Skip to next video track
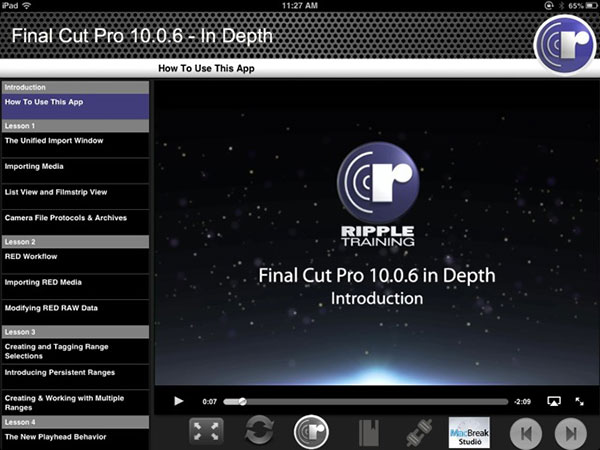600x450 pixels. (x=571, y=433)
